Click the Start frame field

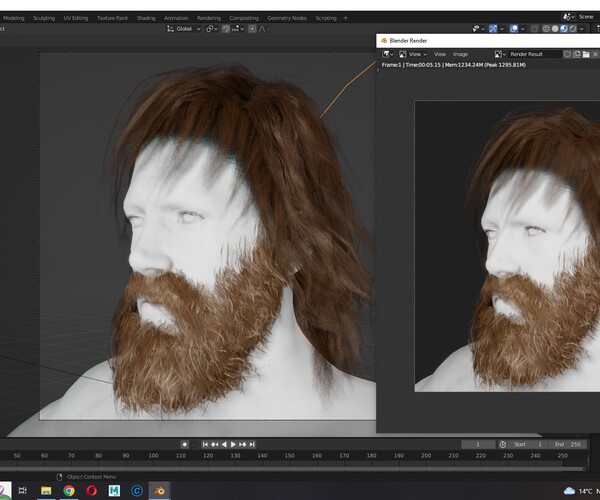click(x=528, y=445)
